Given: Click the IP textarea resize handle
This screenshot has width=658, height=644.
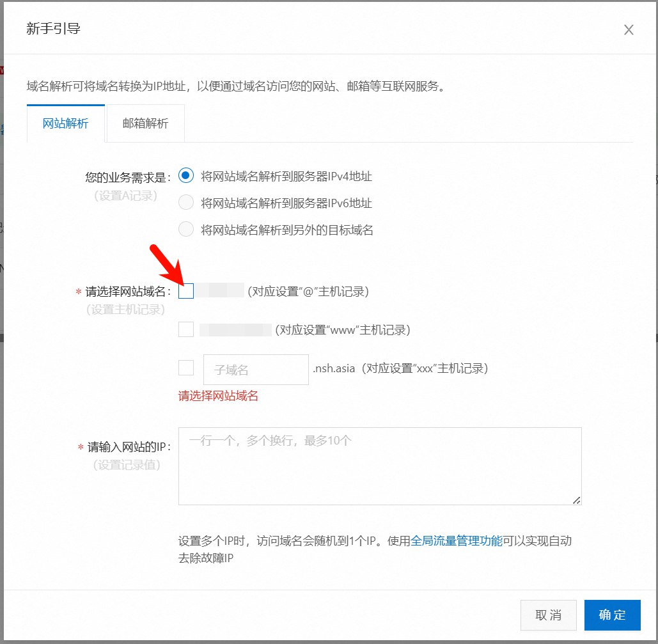Looking at the screenshot, I should click(577, 501).
